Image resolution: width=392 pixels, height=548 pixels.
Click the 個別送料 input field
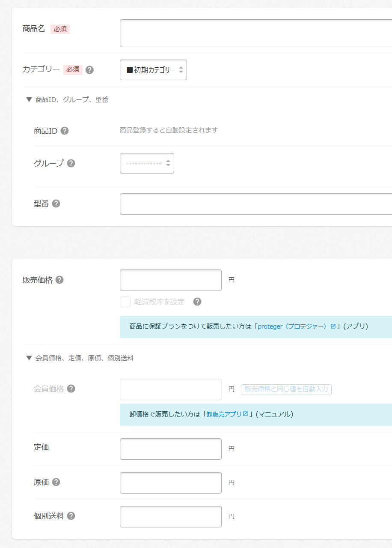click(170, 516)
